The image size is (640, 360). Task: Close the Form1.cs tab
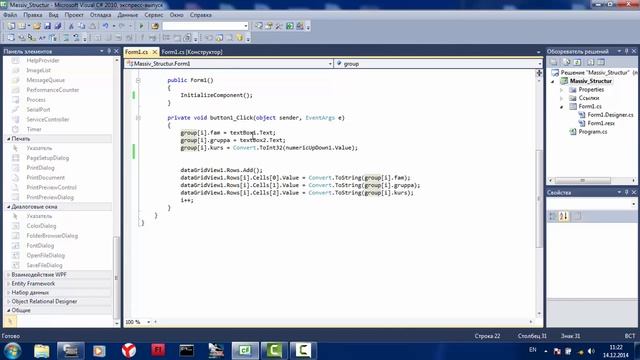[x=155, y=52]
